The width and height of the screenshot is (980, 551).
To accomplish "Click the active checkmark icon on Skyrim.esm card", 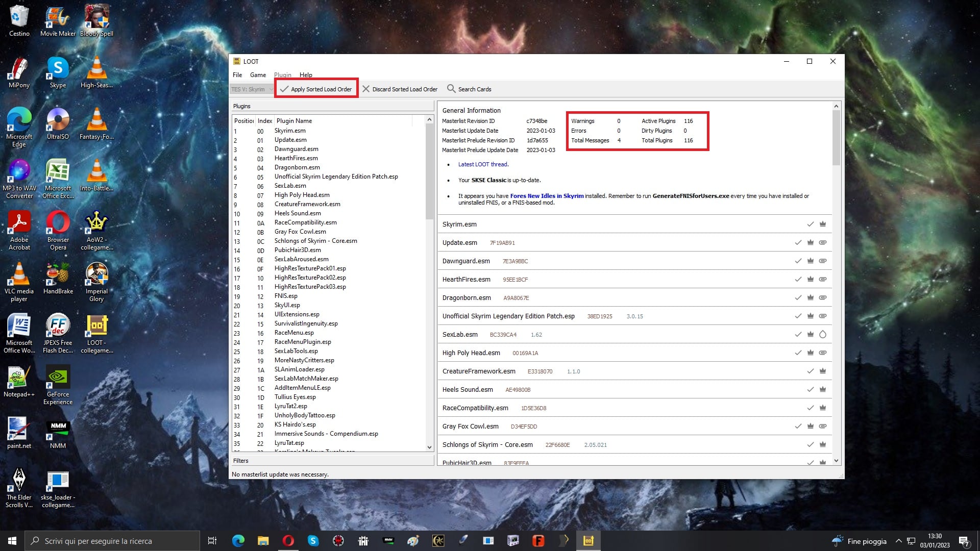I will (810, 224).
